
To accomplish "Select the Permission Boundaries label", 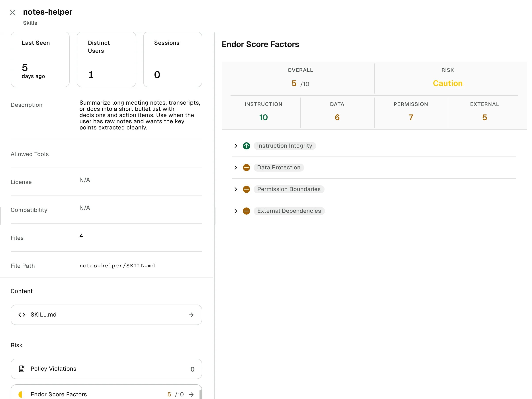I will [289, 189].
